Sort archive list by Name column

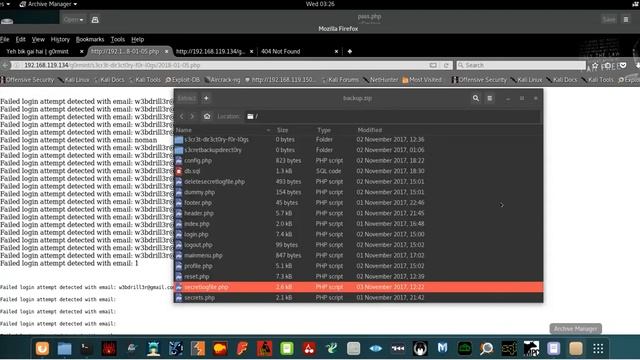pyautogui.click(x=222, y=130)
